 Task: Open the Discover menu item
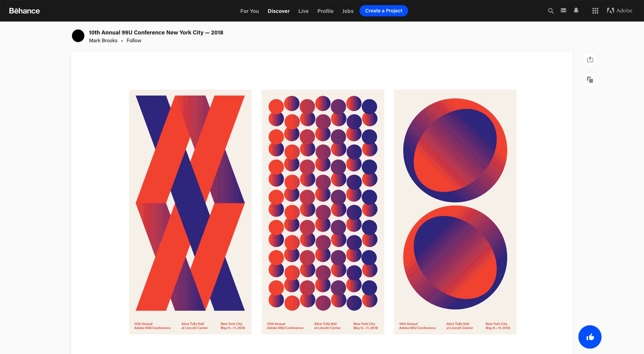278,11
